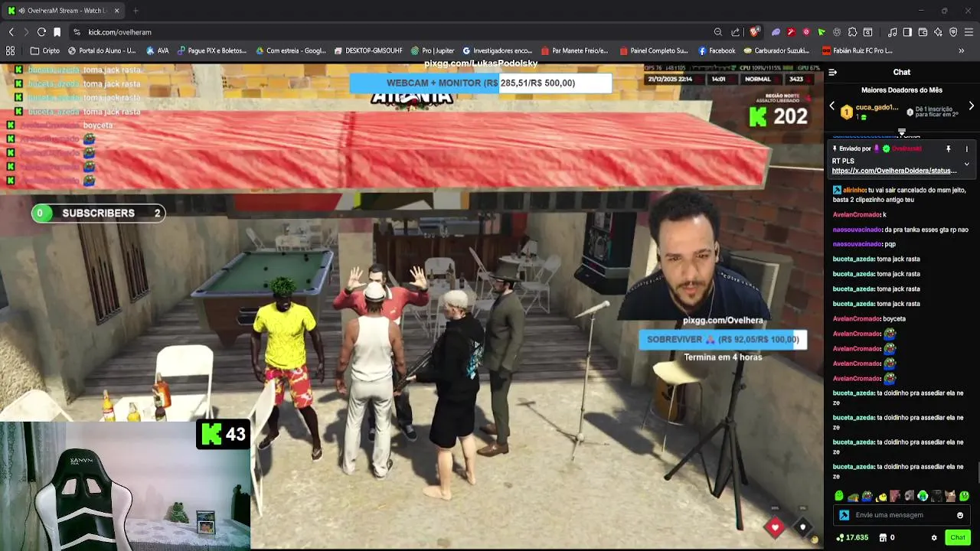Expand hidden bookmarks with double chevron

[x=962, y=51]
